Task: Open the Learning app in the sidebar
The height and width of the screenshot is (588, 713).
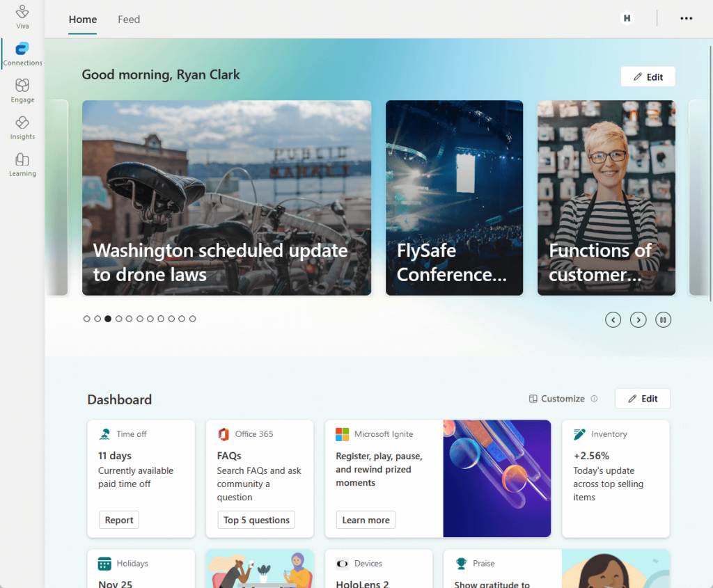Action: pyautogui.click(x=22, y=164)
